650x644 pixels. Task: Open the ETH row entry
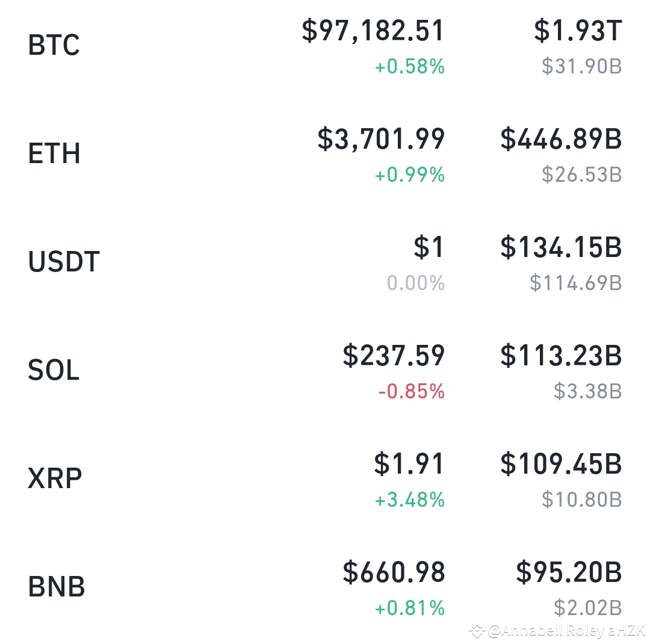tap(54, 153)
